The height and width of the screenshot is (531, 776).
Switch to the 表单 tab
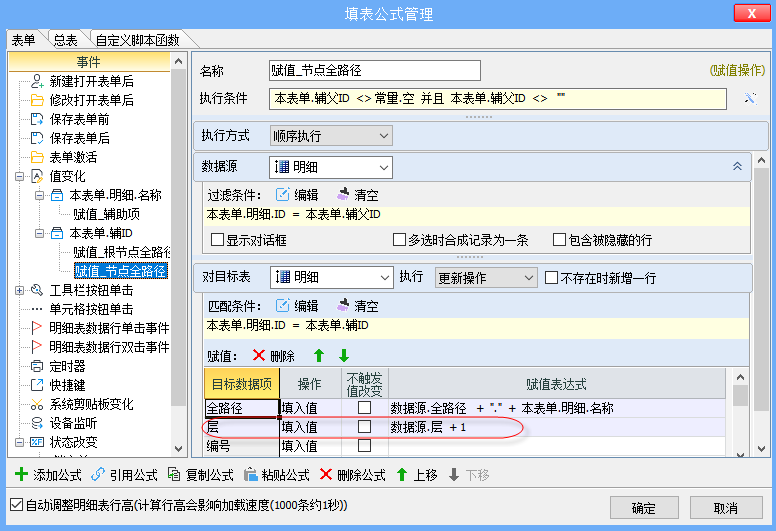23,40
